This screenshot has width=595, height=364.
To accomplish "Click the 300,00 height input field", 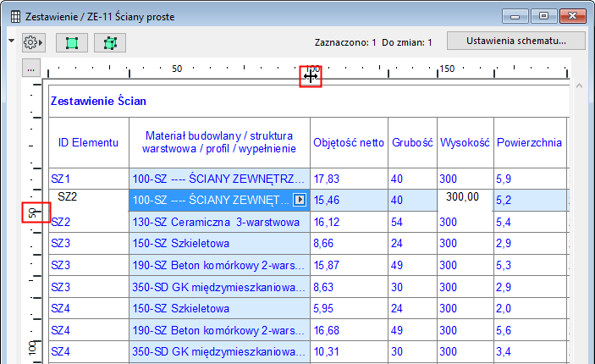I will 466,197.
